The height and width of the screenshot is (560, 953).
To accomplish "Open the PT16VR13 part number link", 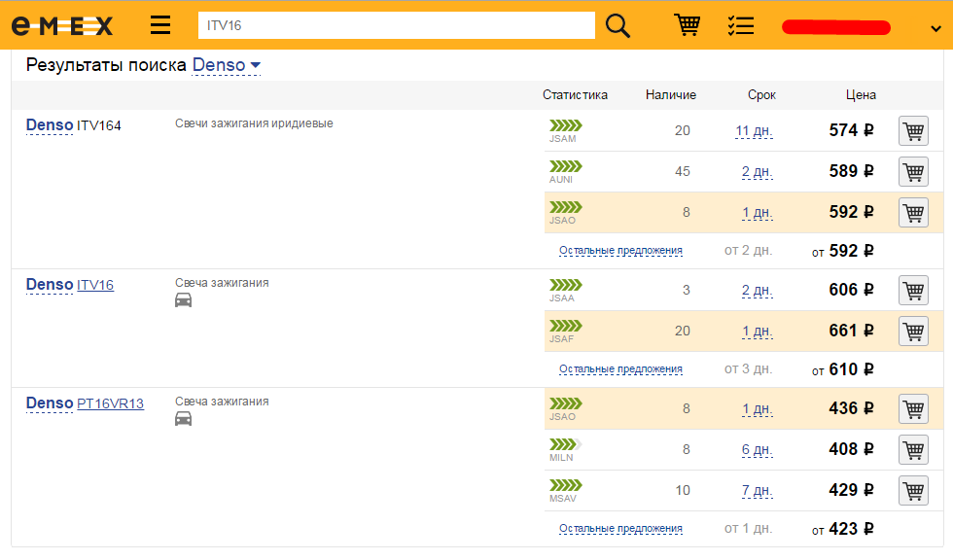I will [110, 403].
